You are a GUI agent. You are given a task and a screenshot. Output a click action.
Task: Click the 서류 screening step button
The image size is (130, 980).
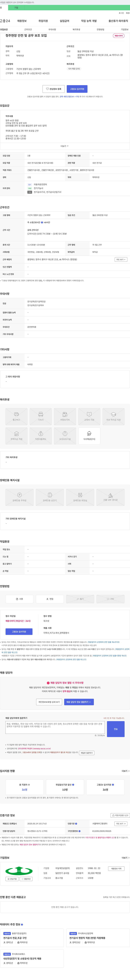[19, 599]
